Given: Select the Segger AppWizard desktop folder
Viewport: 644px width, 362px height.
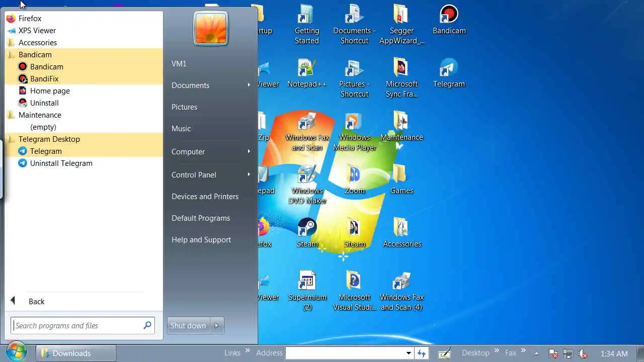Looking at the screenshot, I should pos(401,24).
